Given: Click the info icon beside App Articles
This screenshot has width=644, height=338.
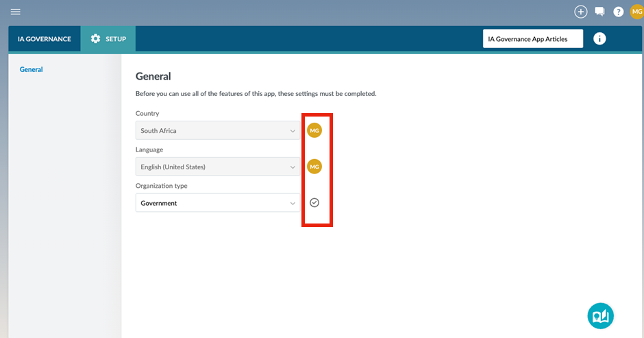Looking at the screenshot, I should (599, 39).
